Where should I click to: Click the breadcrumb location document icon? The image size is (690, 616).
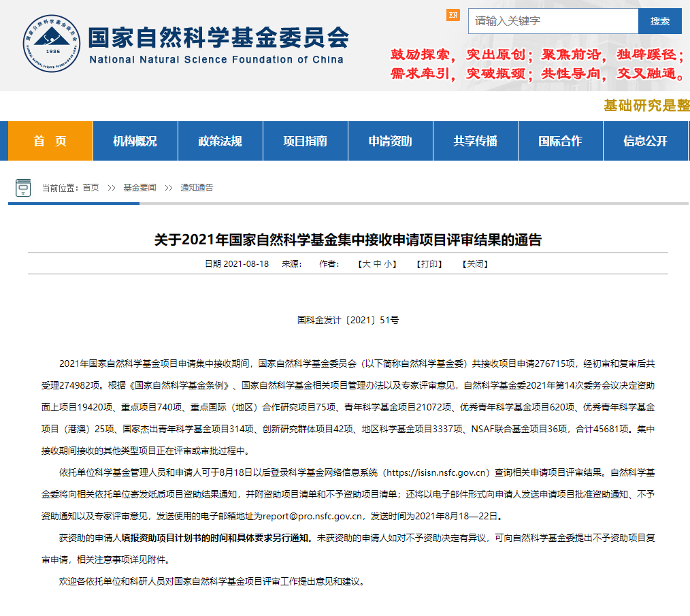coord(23,188)
